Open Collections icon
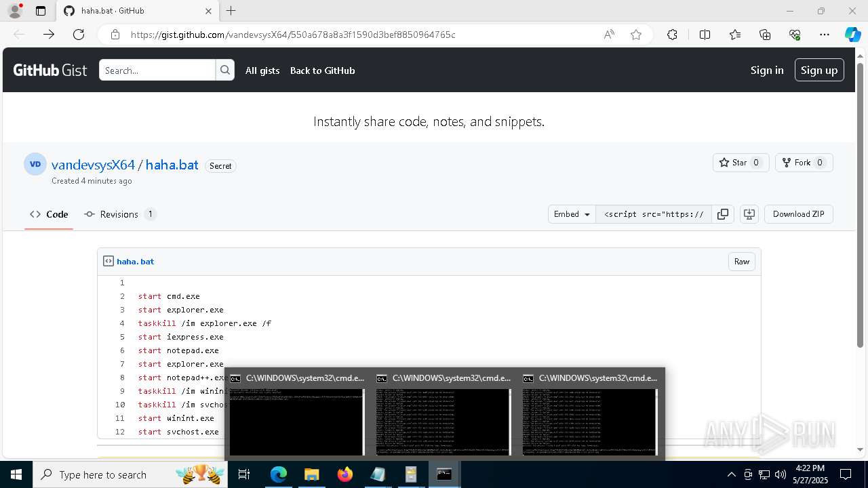Viewport: 868px width, 488px height. [765, 35]
